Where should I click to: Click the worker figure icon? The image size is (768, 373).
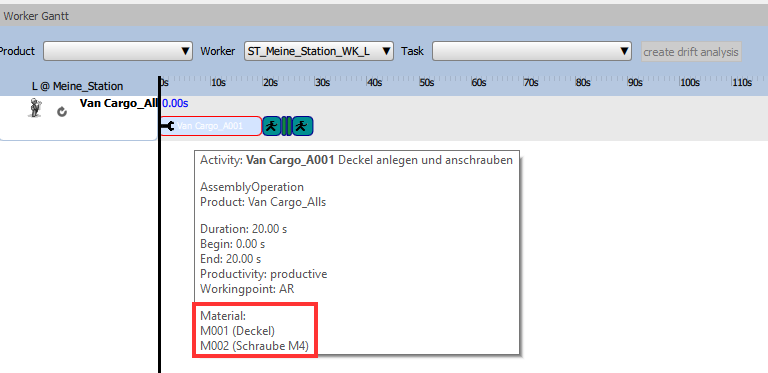(34, 108)
